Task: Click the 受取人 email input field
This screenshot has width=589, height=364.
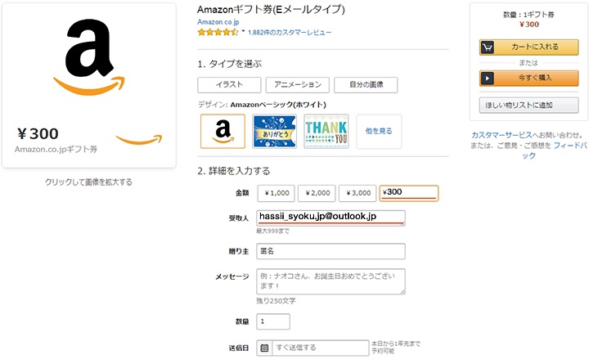Action: pyautogui.click(x=330, y=218)
